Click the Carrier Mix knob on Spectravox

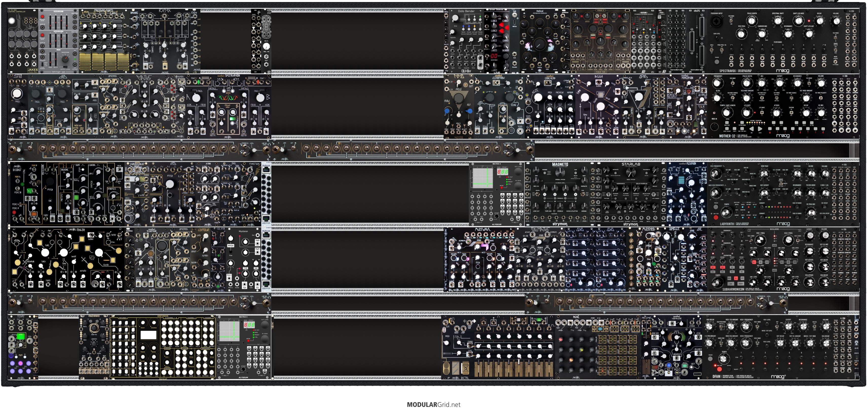pos(762,34)
